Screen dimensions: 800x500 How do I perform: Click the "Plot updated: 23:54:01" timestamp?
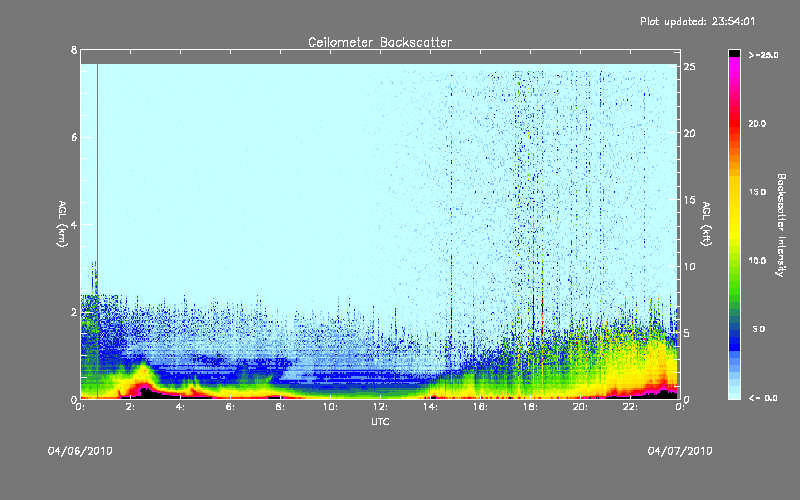click(x=697, y=21)
